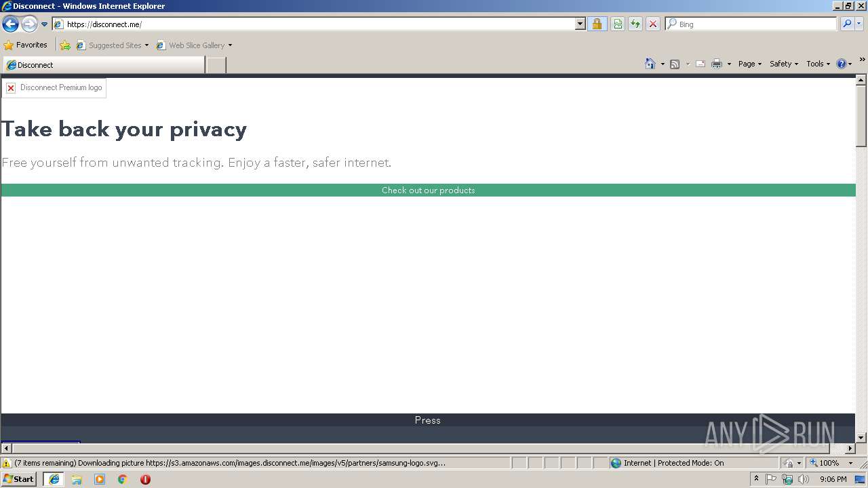
Task: Click the Read Mail envelope icon
Action: (701, 64)
